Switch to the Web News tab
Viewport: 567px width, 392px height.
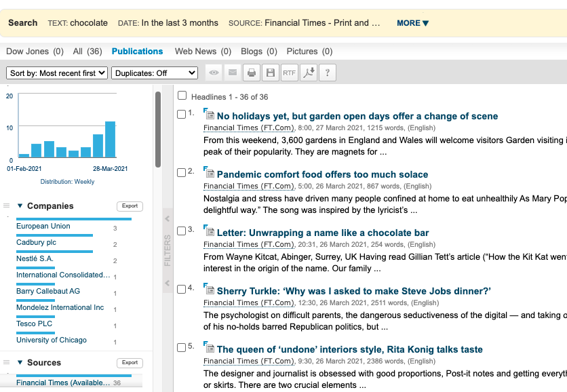click(203, 51)
